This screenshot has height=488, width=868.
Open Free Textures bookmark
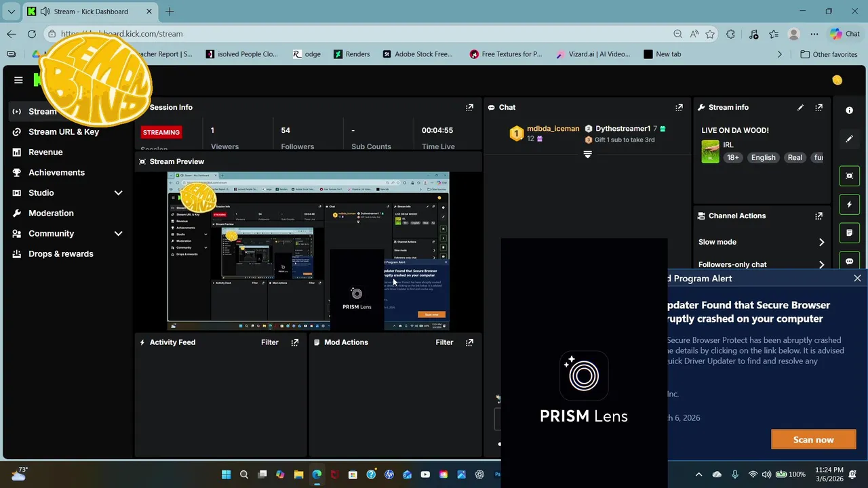point(506,54)
